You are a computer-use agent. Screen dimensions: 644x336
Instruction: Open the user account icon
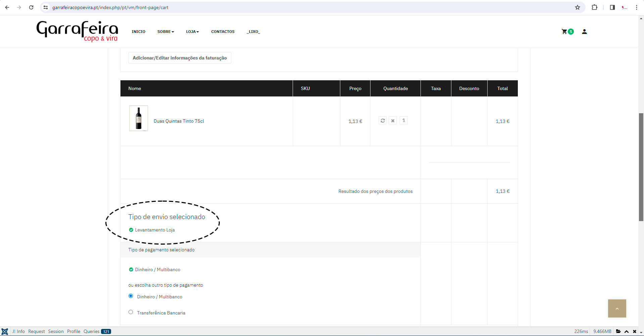[x=584, y=32]
